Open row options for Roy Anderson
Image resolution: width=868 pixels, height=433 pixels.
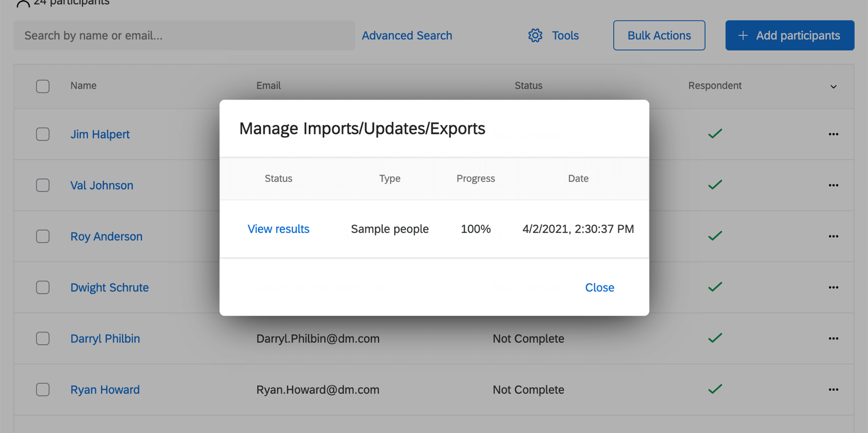[x=833, y=236]
